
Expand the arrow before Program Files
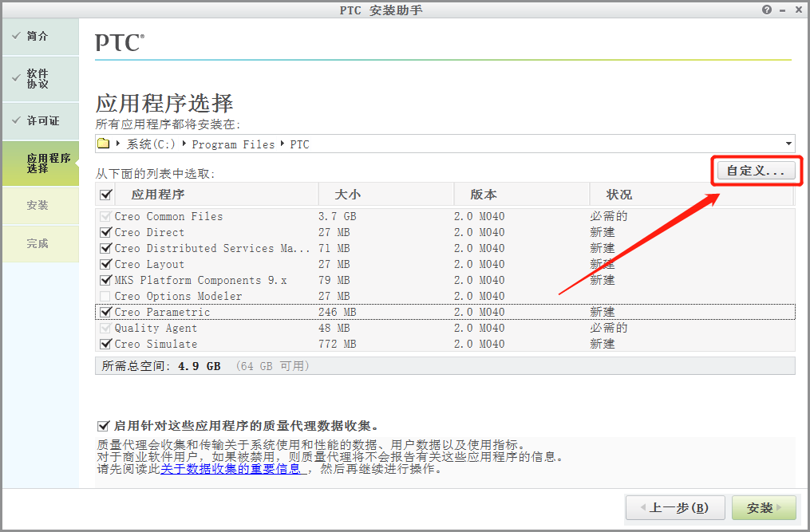tap(184, 144)
